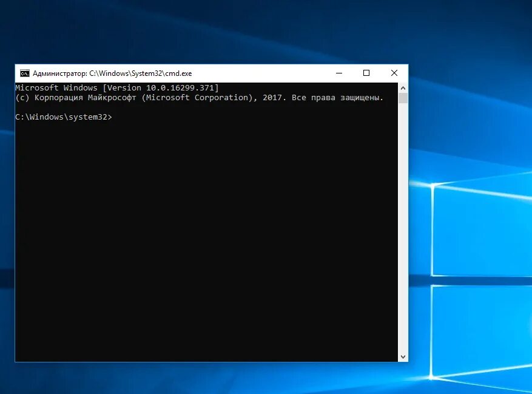
Task: Click the scrollbar up arrow
Action: click(403, 88)
